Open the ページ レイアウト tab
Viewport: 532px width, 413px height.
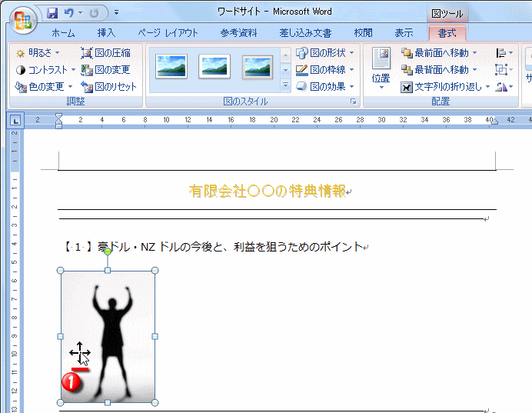coord(168,33)
